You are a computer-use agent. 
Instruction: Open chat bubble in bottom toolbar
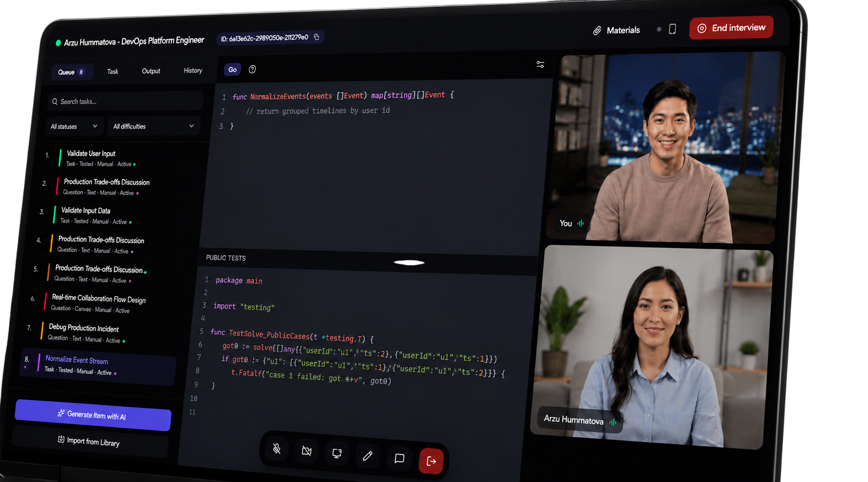[x=399, y=458]
